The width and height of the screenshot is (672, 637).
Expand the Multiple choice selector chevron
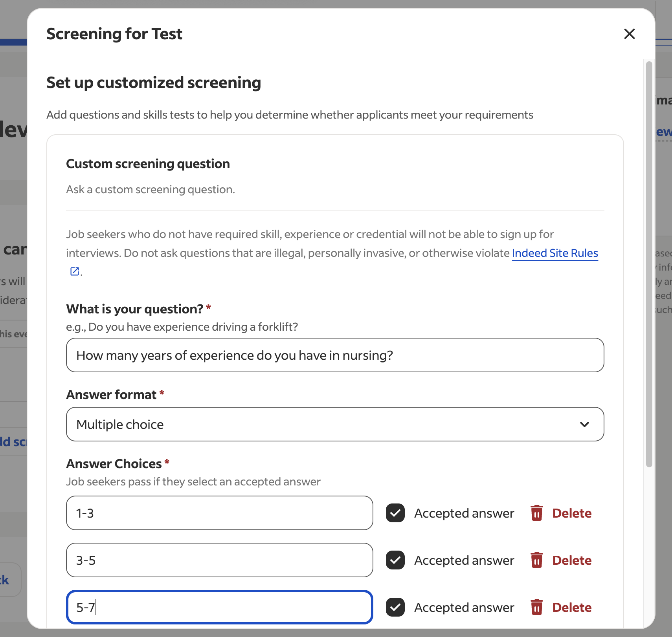point(584,424)
